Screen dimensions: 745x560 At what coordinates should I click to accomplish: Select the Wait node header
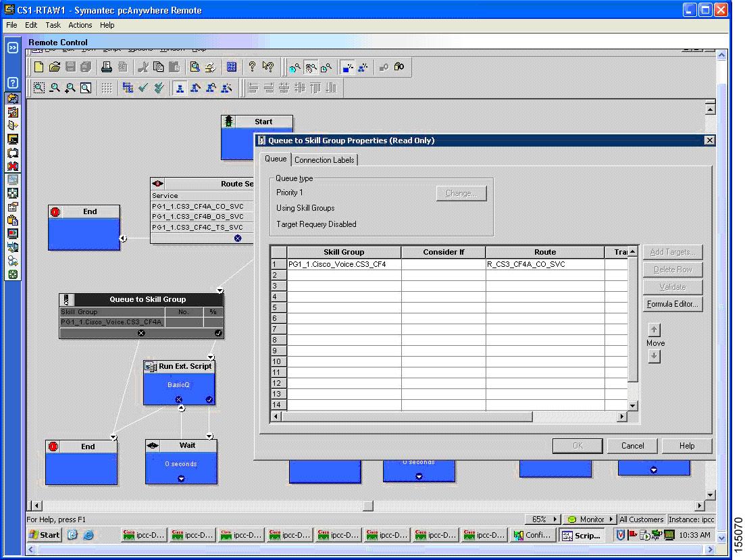click(x=181, y=445)
